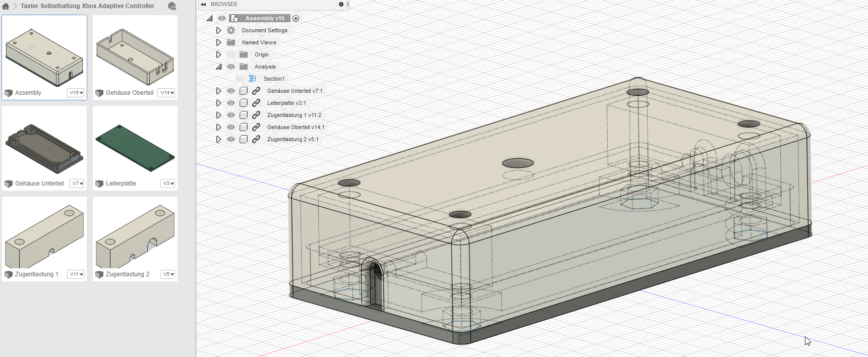868x357 pixels.
Task: Expand Zugentlastung 2 v5:1 node
Action: tap(218, 139)
